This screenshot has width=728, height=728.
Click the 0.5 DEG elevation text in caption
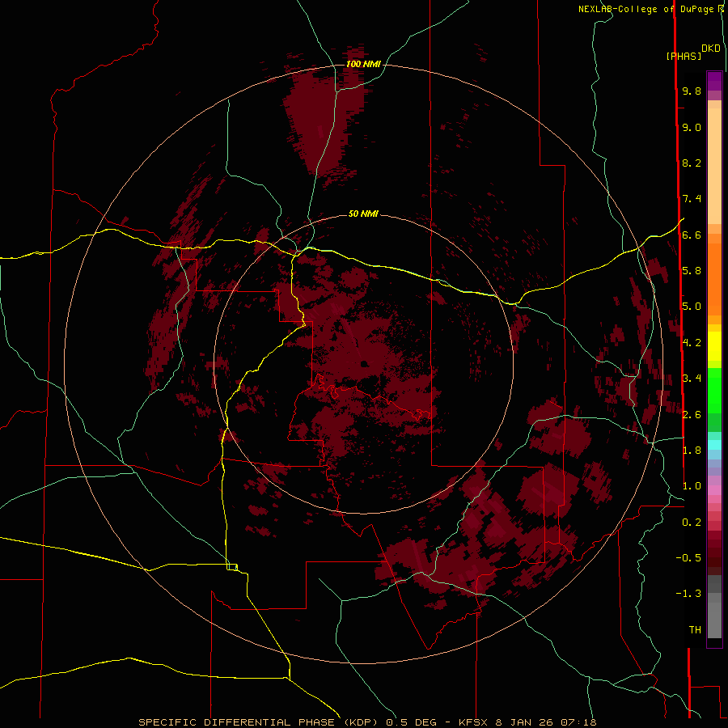click(413, 722)
